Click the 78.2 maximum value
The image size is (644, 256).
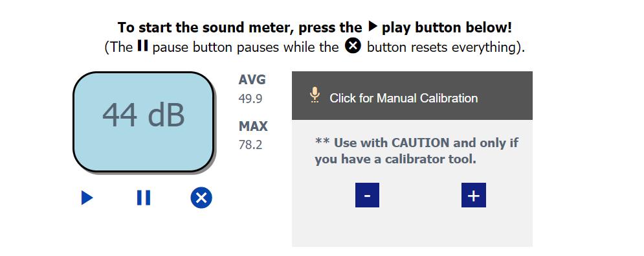[x=250, y=145]
